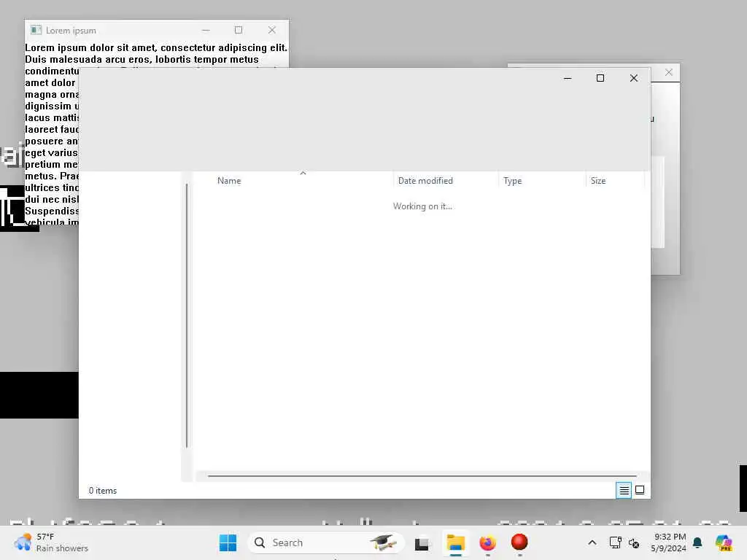The image size is (747, 560).
Task: Show hidden system tray icons
Action: coord(592,542)
